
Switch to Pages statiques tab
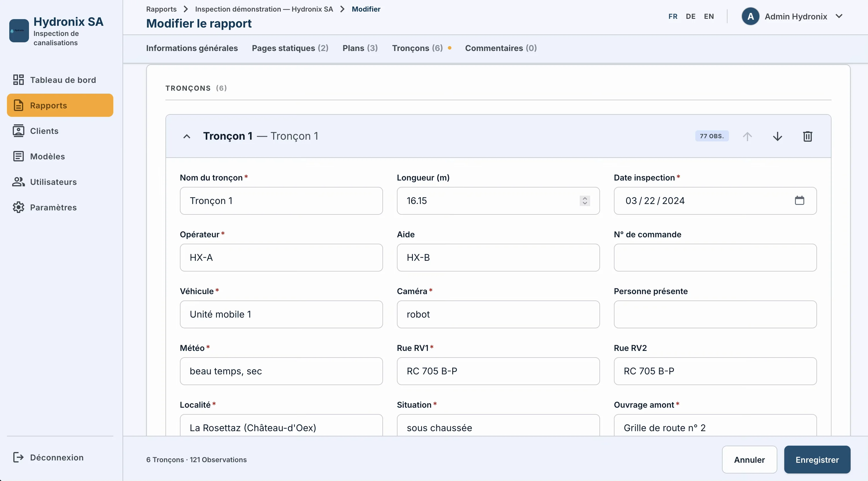click(x=290, y=48)
